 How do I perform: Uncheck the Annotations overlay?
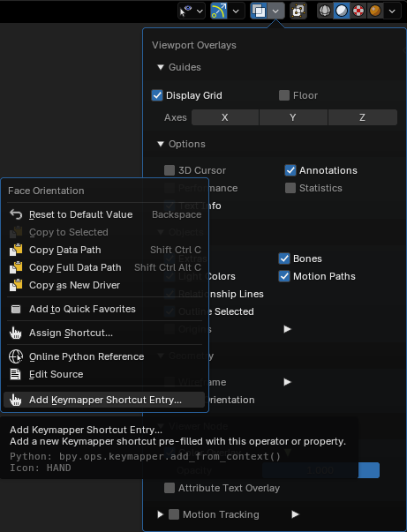coord(290,170)
